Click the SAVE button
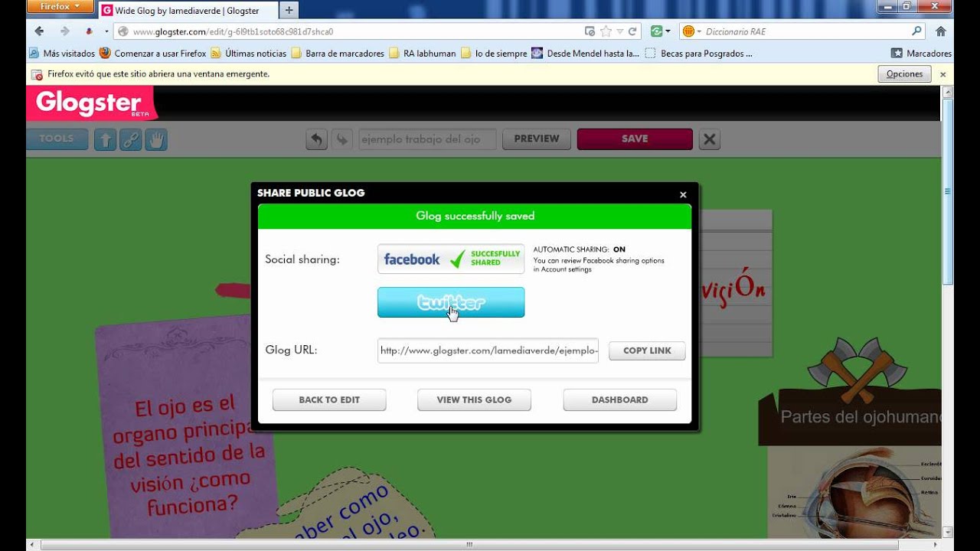This screenshot has height=551, width=980. [x=635, y=139]
